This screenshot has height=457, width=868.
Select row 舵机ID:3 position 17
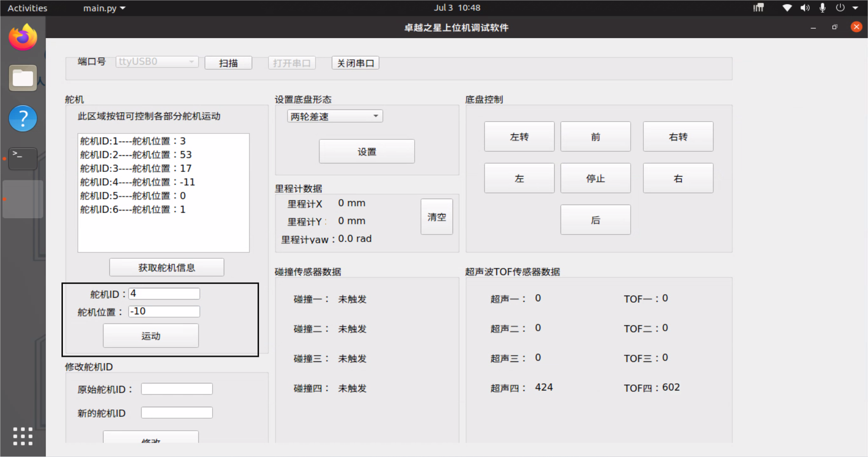[163, 168]
